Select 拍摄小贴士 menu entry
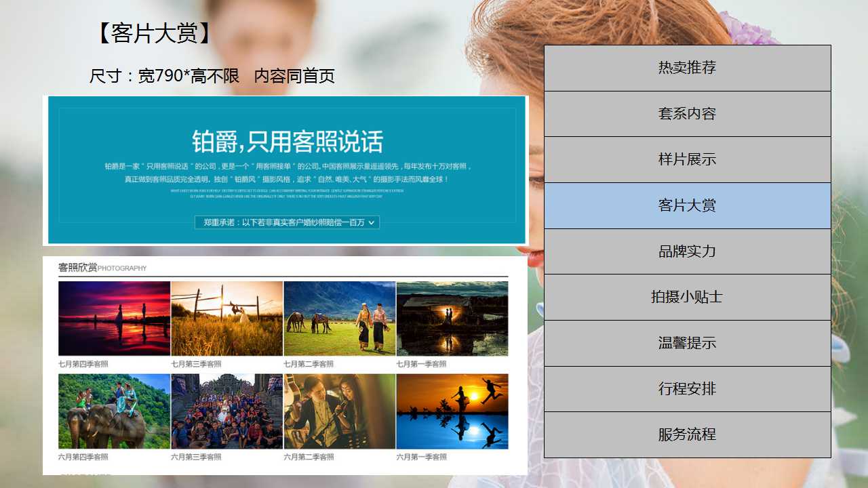The width and height of the screenshot is (868, 488). tap(687, 297)
